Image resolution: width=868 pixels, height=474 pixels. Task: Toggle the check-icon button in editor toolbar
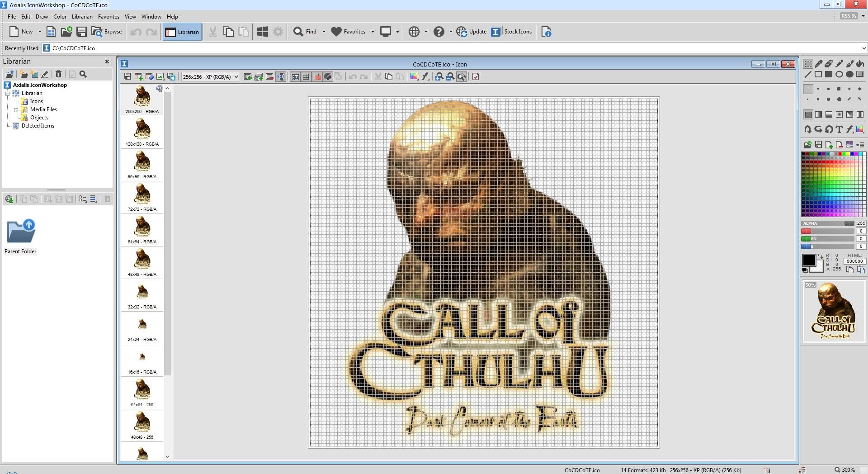(476, 77)
